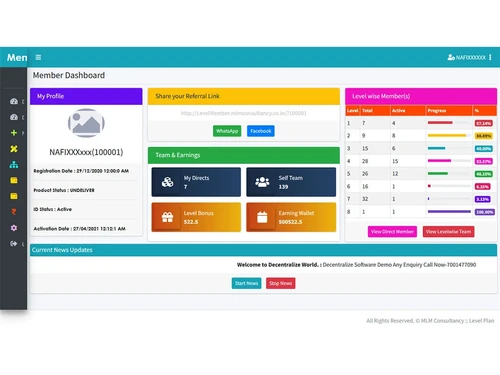
Task: Open the Self Team card
Action: coord(291,182)
